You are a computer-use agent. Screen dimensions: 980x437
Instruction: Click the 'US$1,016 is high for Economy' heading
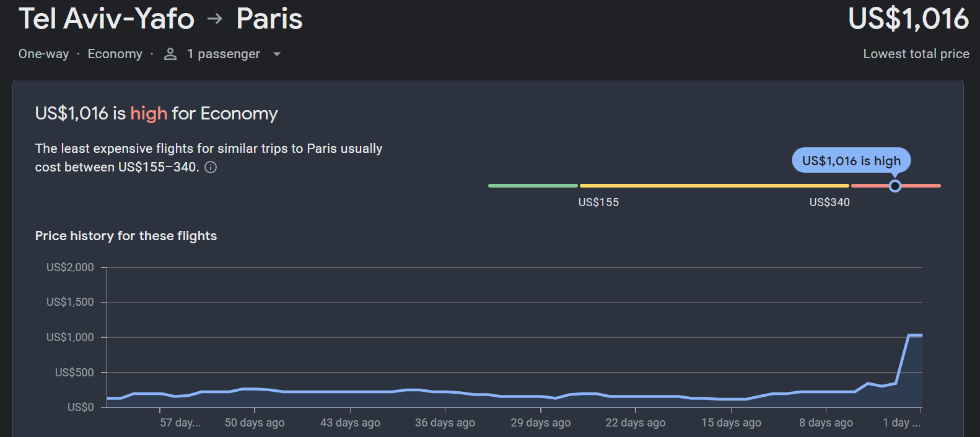pos(156,113)
